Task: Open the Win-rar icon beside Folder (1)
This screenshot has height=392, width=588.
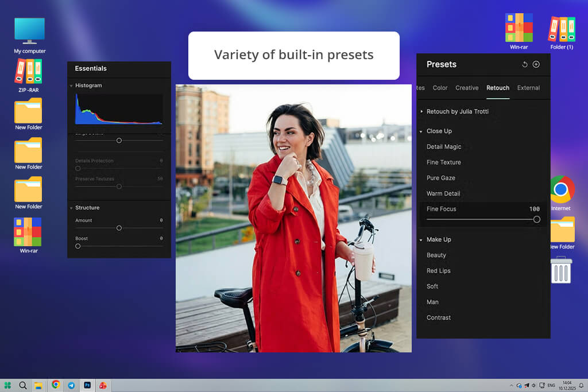Action: pos(519,32)
